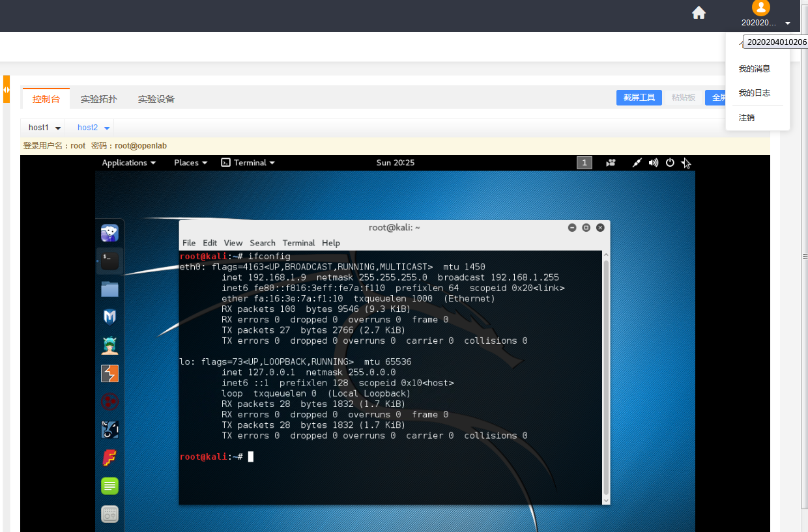Viewport: 808px width, 532px height.
Task: Open the terminal Search menu
Action: click(263, 243)
